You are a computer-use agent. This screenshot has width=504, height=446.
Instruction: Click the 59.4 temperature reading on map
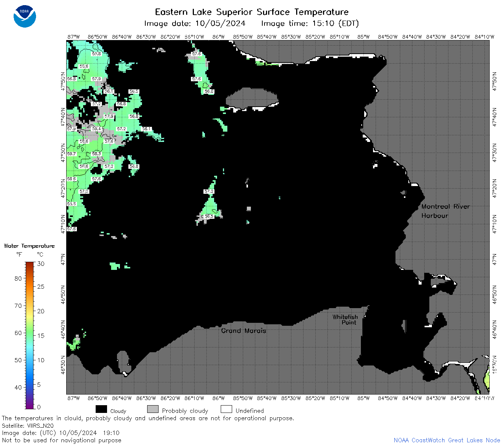[96, 129]
